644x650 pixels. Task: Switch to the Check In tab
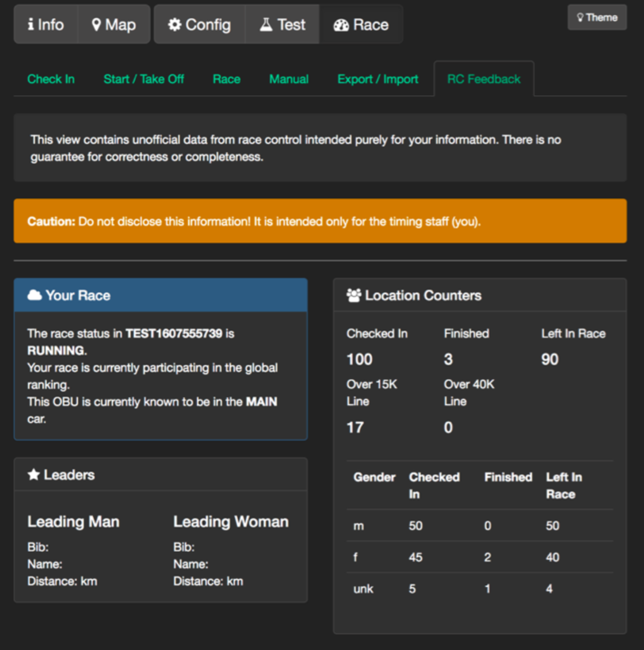click(51, 79)
